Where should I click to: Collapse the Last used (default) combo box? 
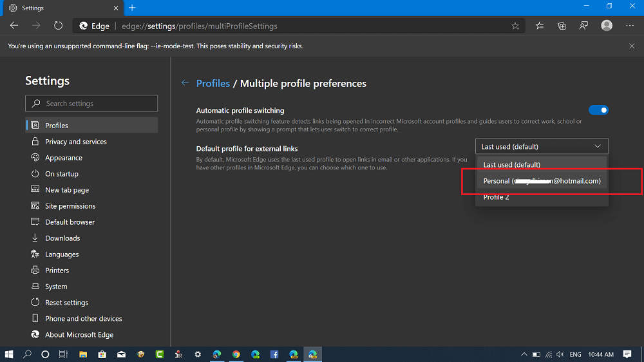(542, 146)
